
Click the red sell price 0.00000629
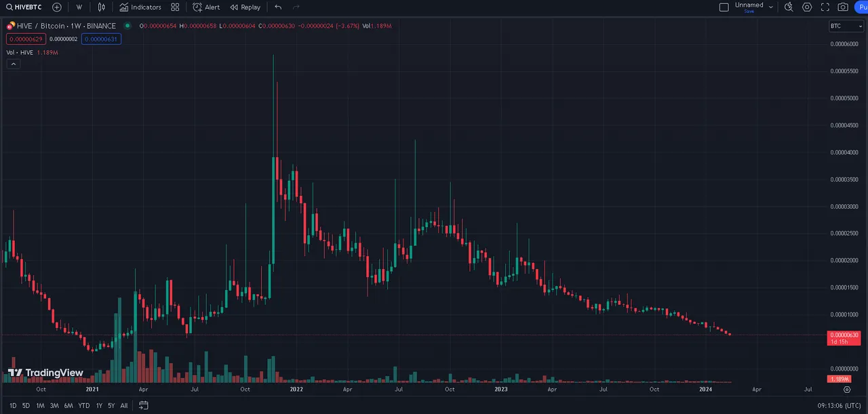coord(26,39)
